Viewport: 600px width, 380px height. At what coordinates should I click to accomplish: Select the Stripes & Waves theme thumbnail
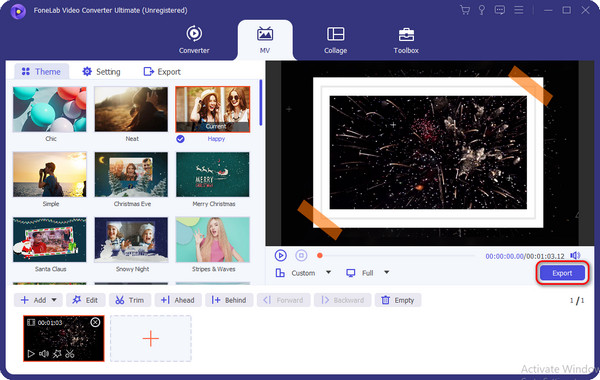coord(213,240)
